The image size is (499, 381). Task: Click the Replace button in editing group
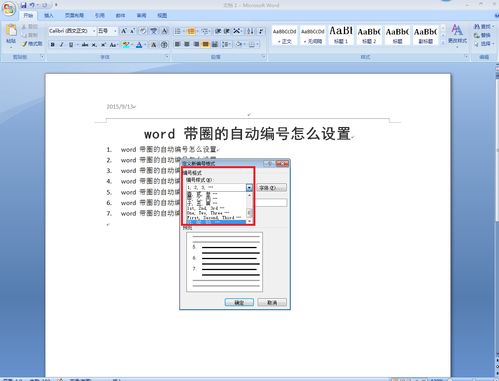point(482,35)
